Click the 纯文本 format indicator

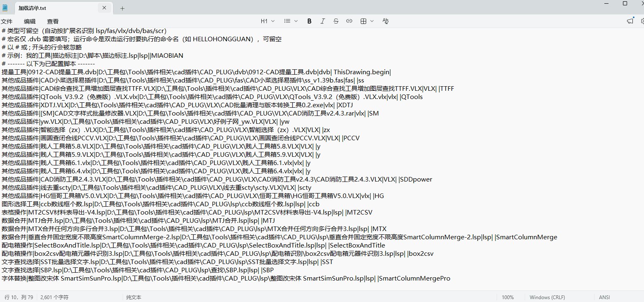[134, 297]
